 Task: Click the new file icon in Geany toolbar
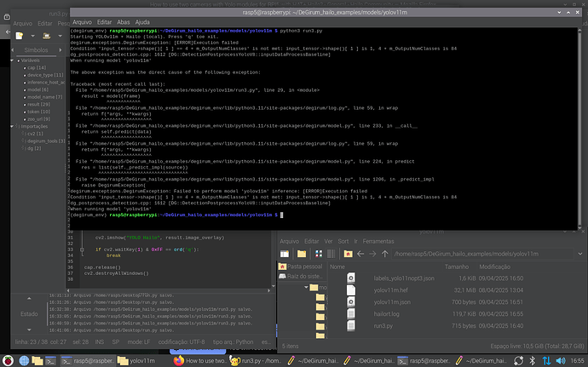pos(20,37)
